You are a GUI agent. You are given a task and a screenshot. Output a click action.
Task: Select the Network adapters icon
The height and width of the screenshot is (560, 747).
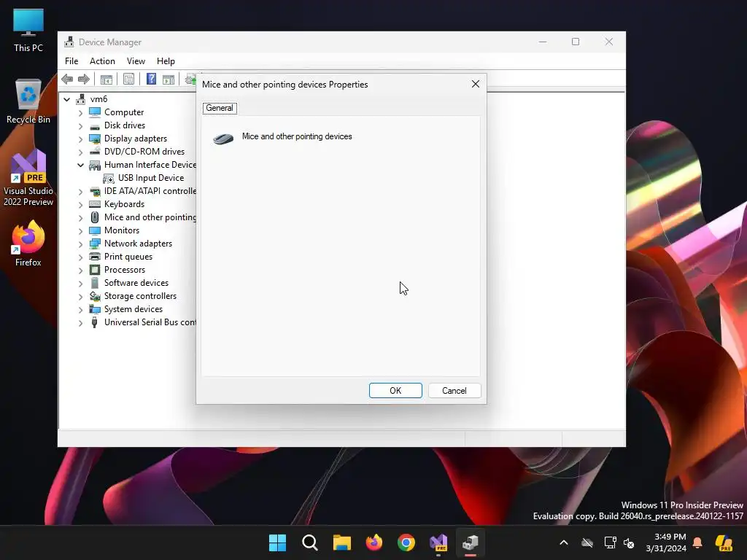click(95, 244)
